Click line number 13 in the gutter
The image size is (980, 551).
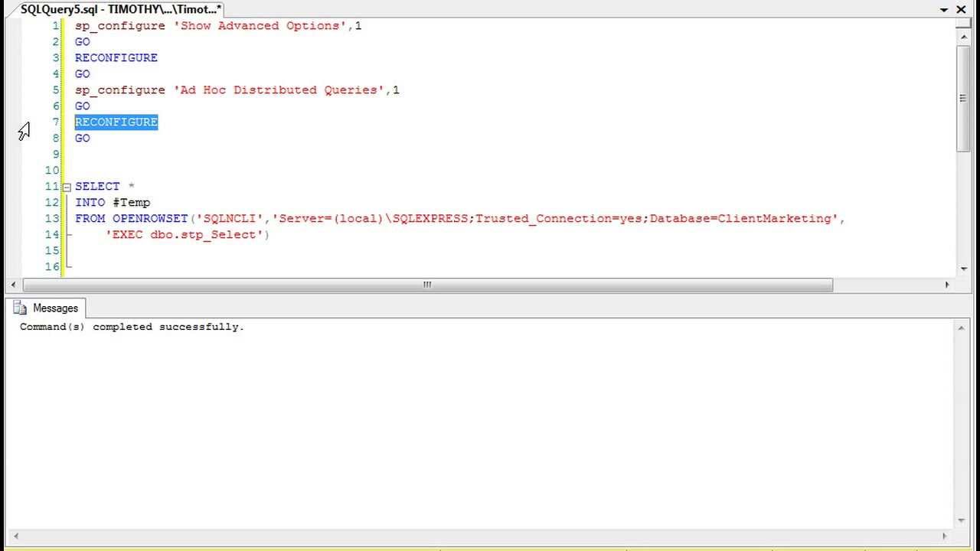(x=51, y=218)
